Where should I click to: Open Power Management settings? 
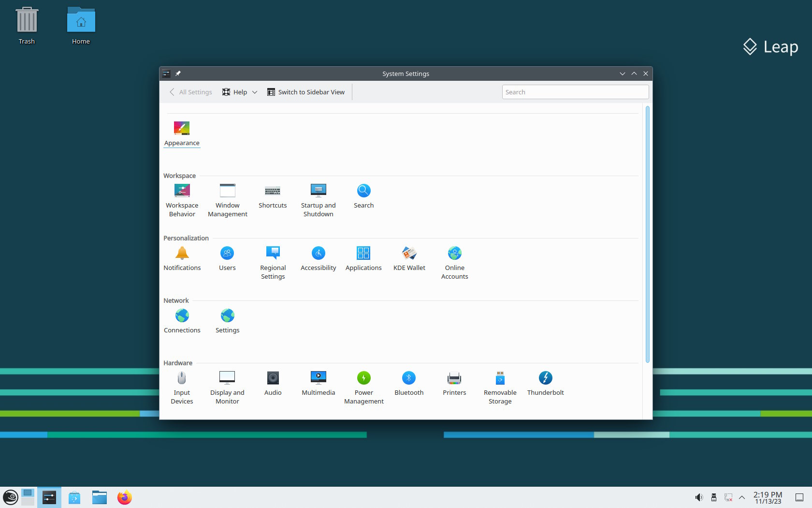pos(363,388)
